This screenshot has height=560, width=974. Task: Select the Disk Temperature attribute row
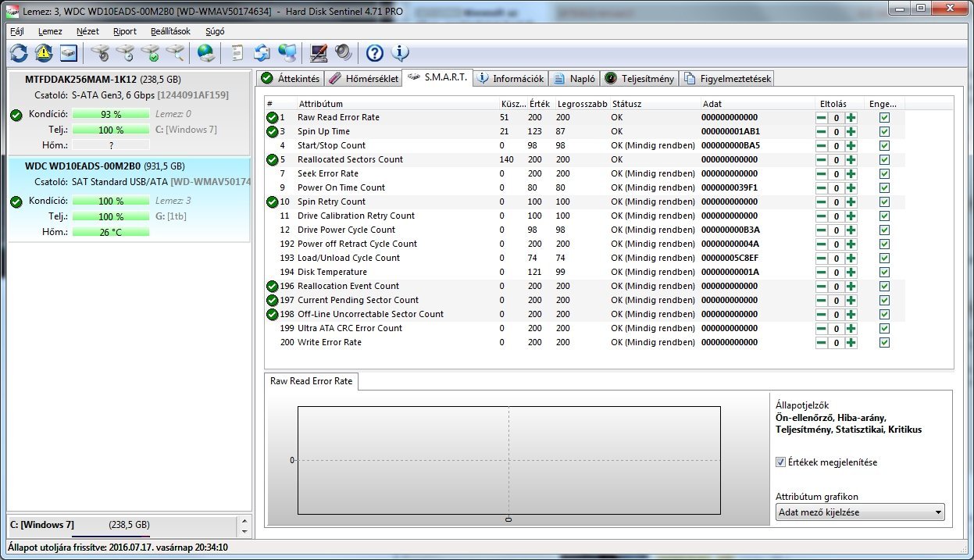pos(586,272)
